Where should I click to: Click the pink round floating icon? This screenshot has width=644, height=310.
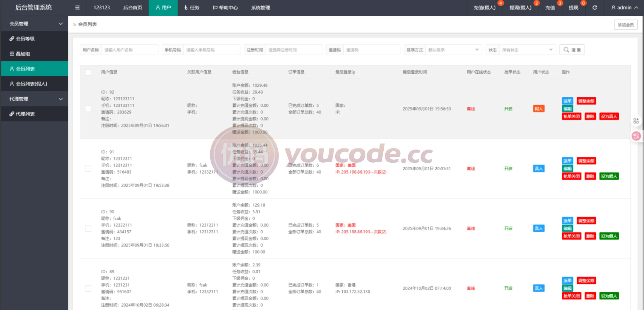tap(636, 136)
